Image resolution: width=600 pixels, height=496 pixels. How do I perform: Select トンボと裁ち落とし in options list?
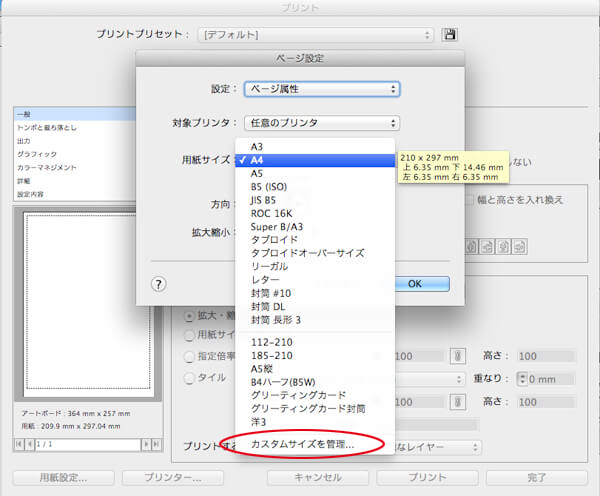click(75, 127)
